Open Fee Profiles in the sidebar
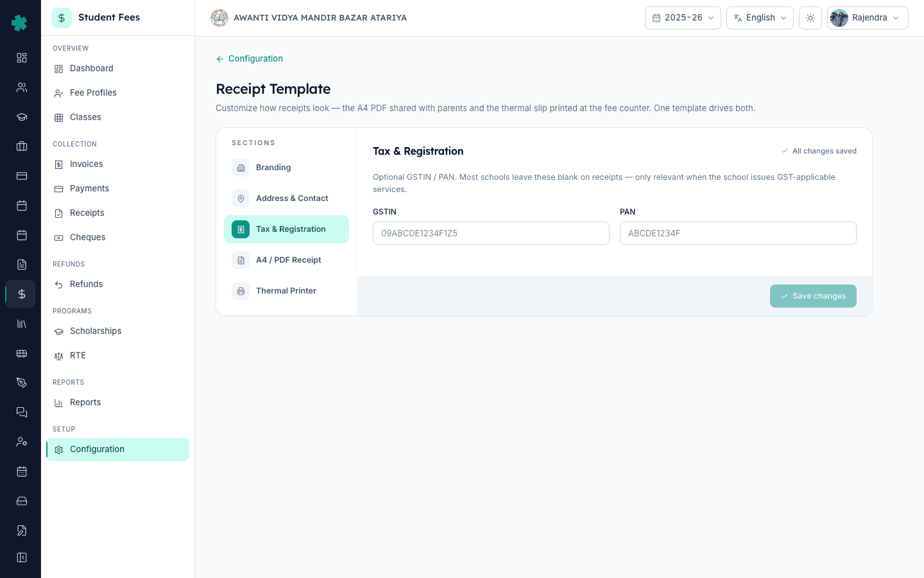Viewport: 924px width, 578px height. pos(117,93)
